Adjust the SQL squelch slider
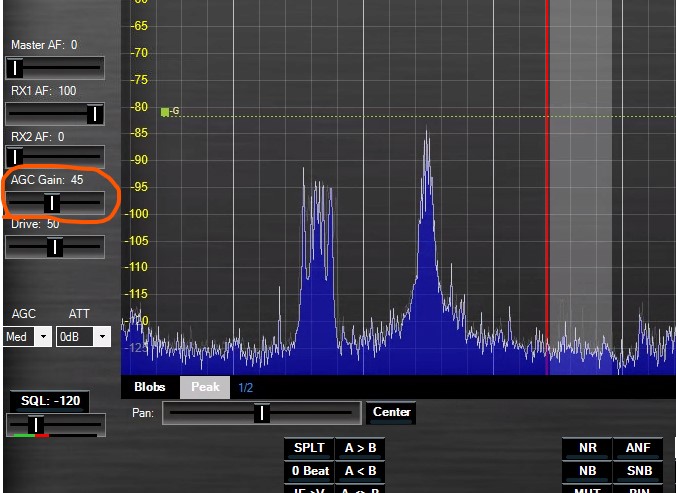 [x=56, y=425]
